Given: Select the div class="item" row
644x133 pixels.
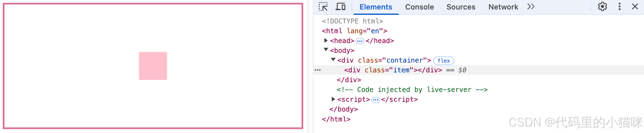Looking at the screenshot, I should point(479,70).
